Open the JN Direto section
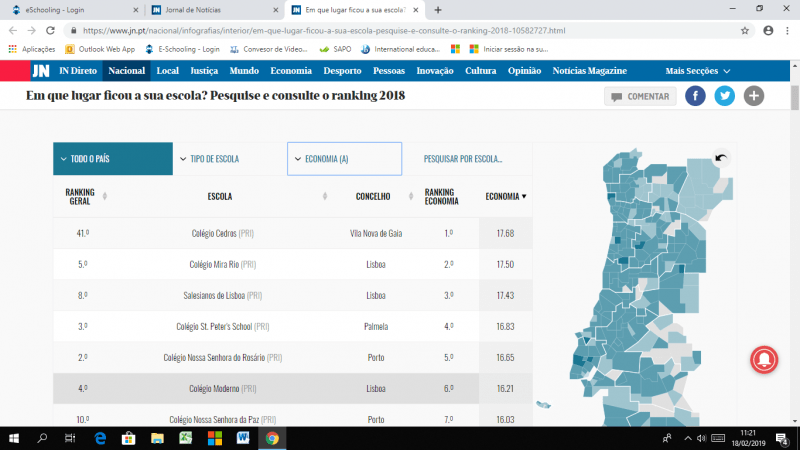This screenshot has height=450, width=800. pos(78,71)
